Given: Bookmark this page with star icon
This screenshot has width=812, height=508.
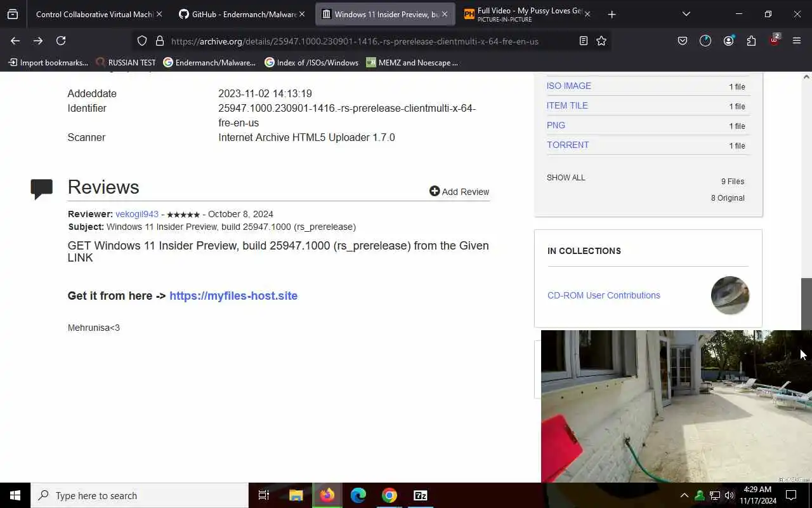Looking at the screenshot, I should 601,41.
